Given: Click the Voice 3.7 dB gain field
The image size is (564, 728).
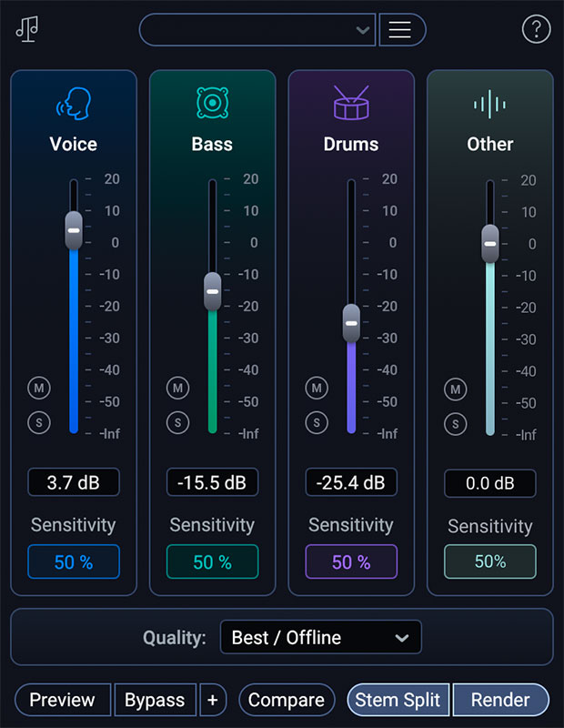Looking at the screenshot, I should [x=74, y=482].
